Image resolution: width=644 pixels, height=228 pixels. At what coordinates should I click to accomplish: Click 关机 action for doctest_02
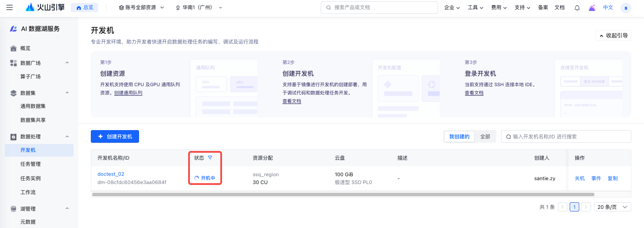(x=580, y=178)
